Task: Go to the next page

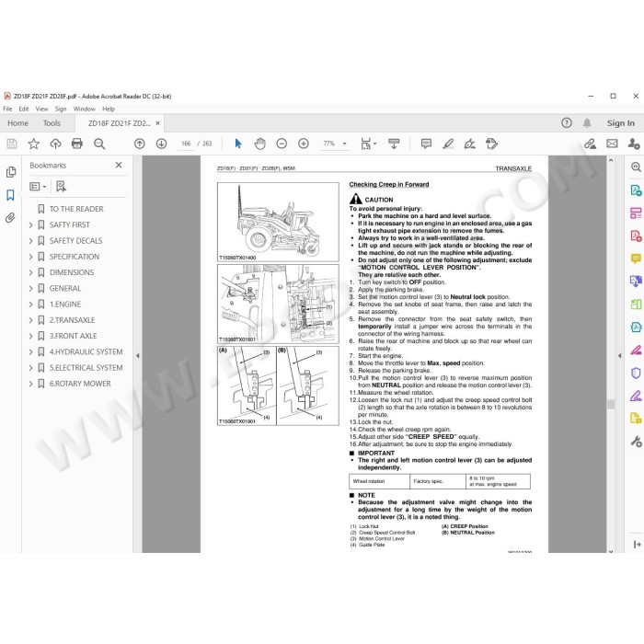Action: pyautogui.click(x=161, y=144)
